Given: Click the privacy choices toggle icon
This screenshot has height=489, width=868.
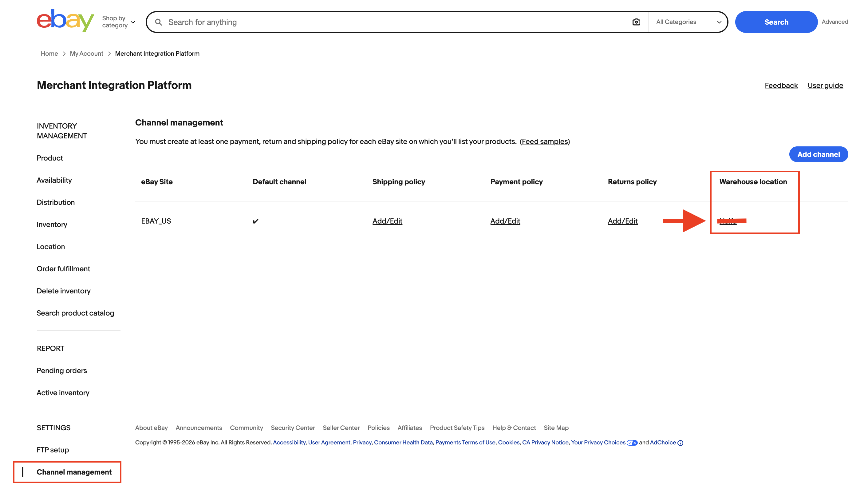Looking at the screenshot, I should (x=632, y=443).
